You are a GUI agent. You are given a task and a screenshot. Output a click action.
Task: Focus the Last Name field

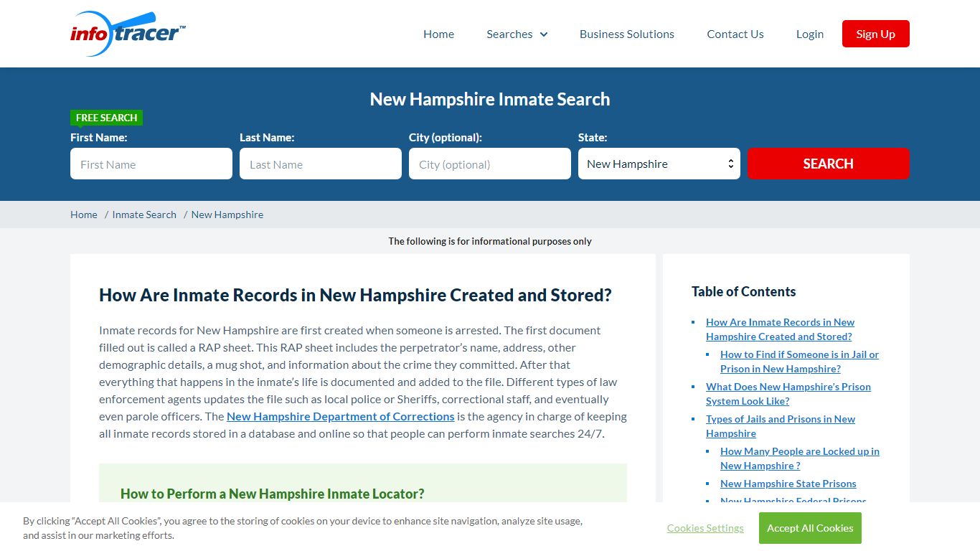321,164
